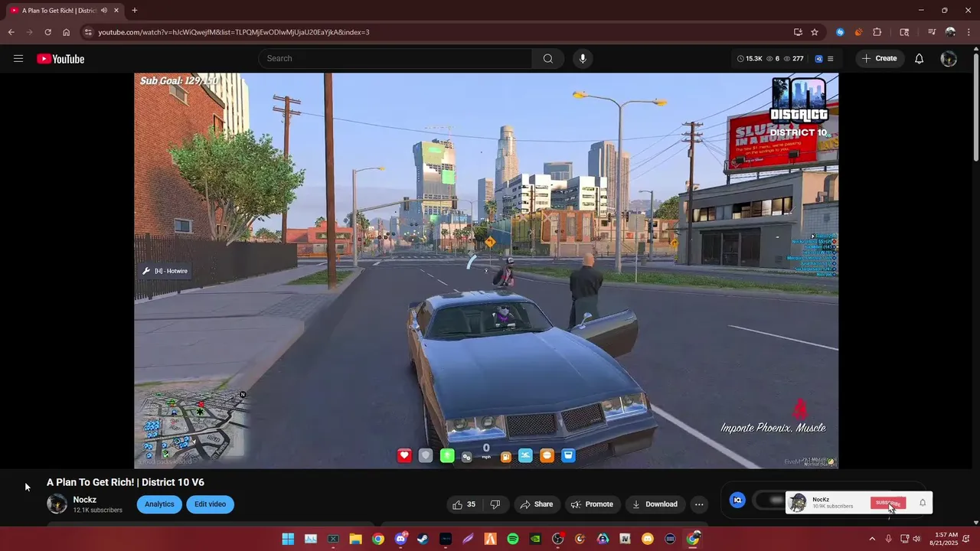Bookmark this page with the star
Image resolution: width=980 pixels, height=551 pixels.
click(x=815, y=32)
